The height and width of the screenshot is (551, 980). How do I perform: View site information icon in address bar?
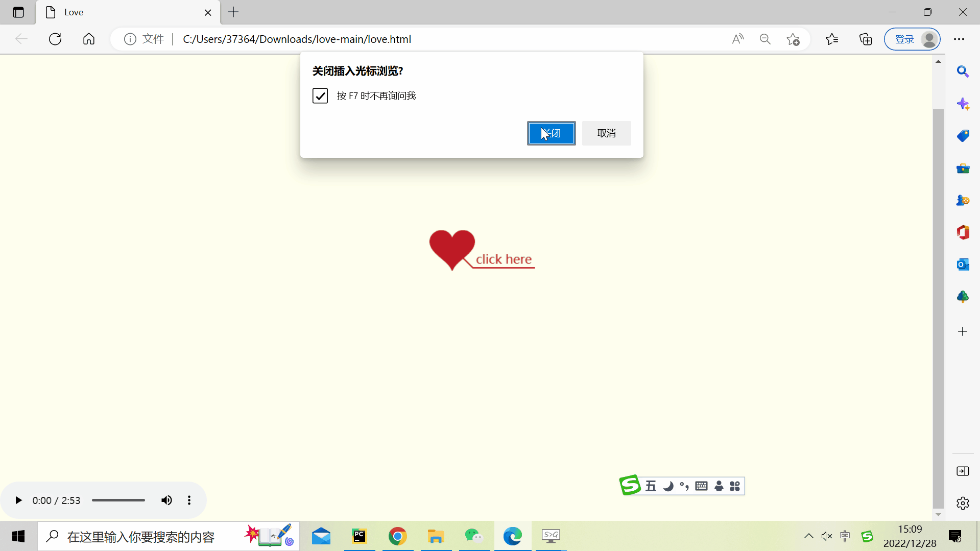coord(130,39)
